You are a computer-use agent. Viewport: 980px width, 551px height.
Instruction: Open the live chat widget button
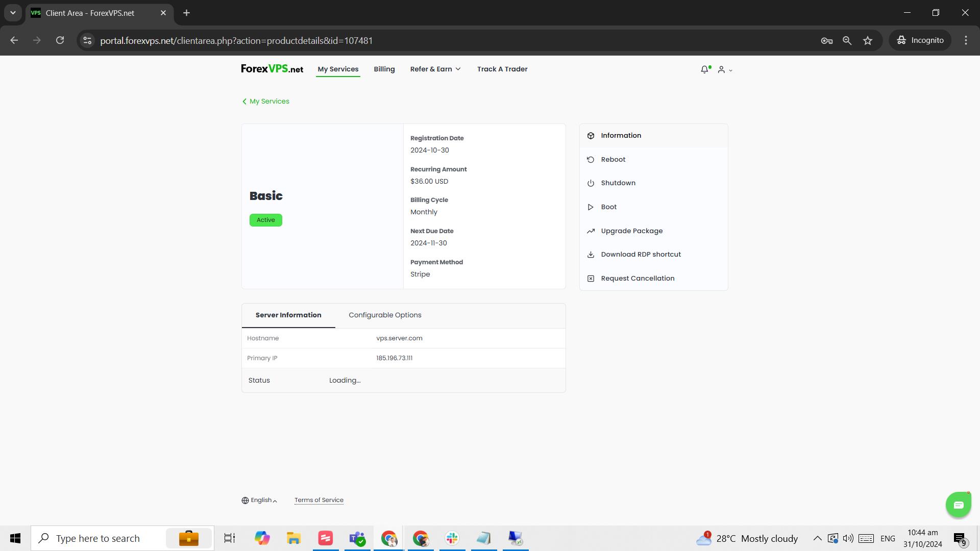coord(958,505)
